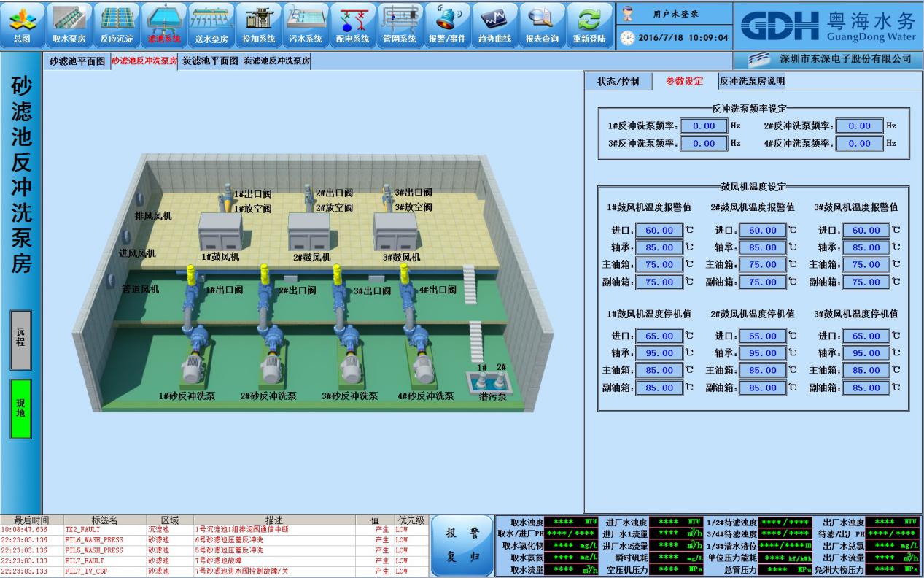Click the 1#鼓风机 blower unit
Image resolution: width=924 pixels, height=578 pixels.
pos(221,232)
